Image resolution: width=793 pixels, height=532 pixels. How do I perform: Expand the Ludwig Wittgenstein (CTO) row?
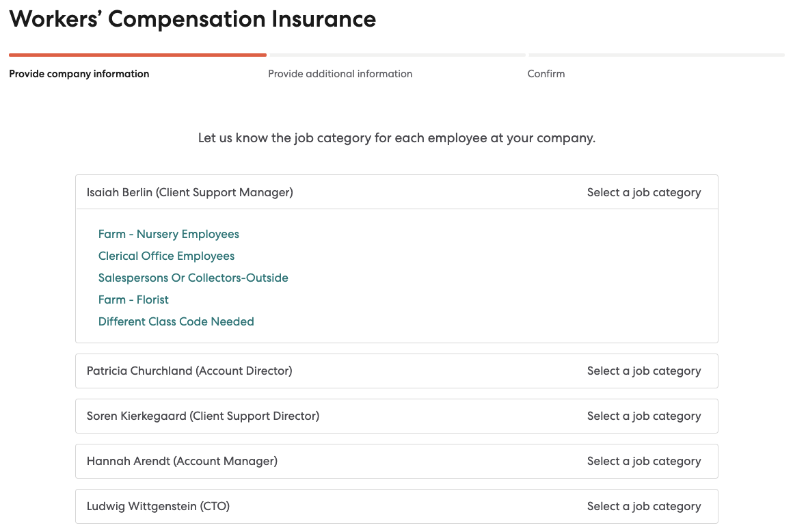tap(396, 506)
